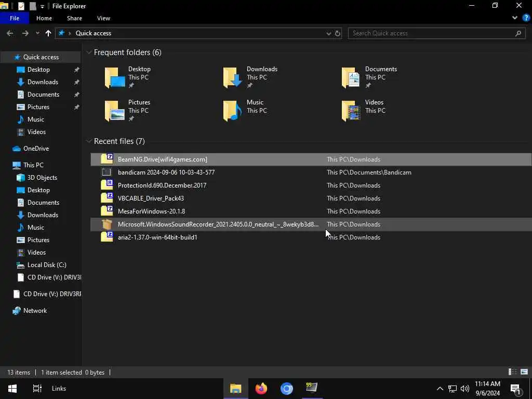
Task: Launch Firefox from the taskbar
Action: [x=261, y=389]
